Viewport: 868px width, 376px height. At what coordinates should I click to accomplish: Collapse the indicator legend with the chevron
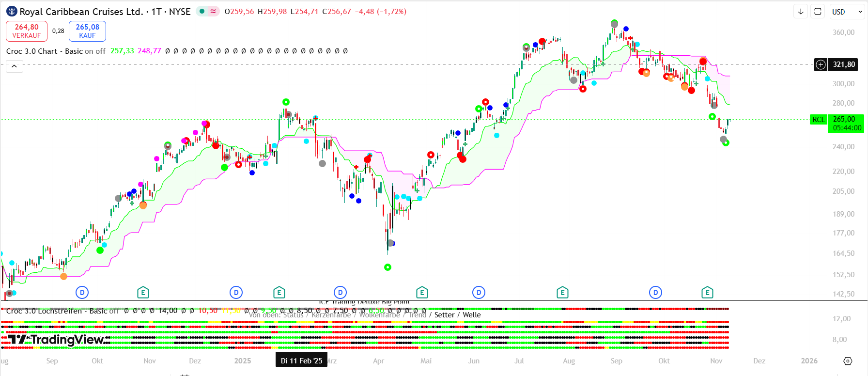tap(15, 66)
